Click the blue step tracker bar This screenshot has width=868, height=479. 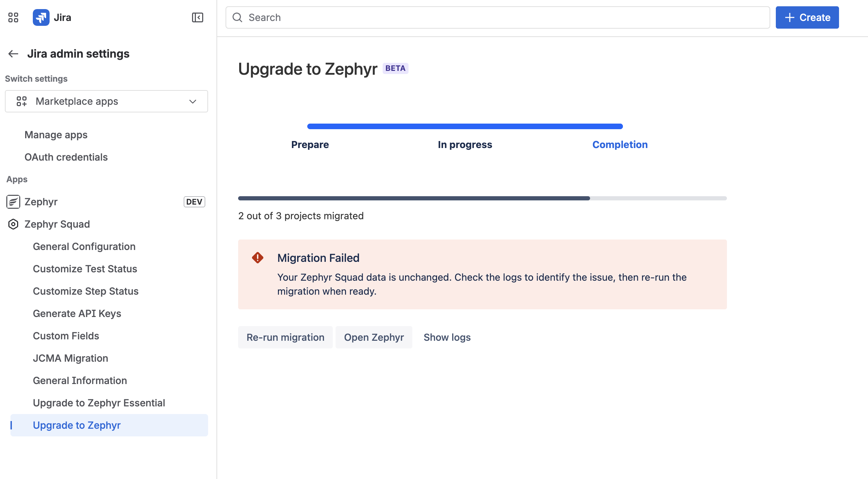point(465,126)
